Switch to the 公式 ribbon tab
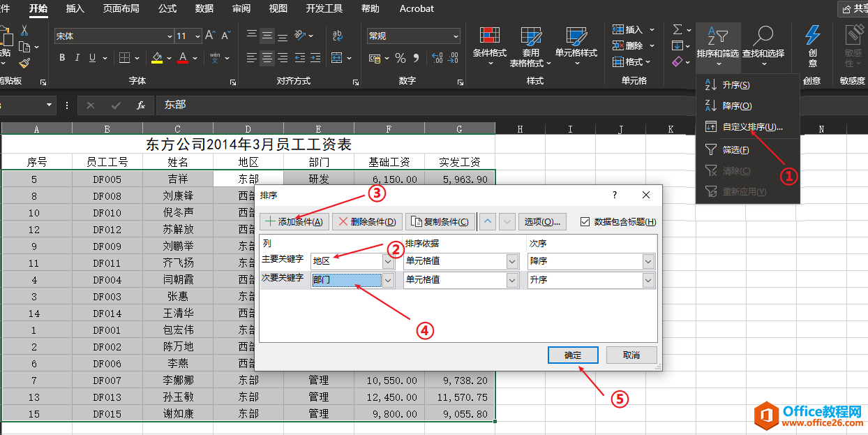This screenshot has height=435, width=868. [x=167, y=9]
